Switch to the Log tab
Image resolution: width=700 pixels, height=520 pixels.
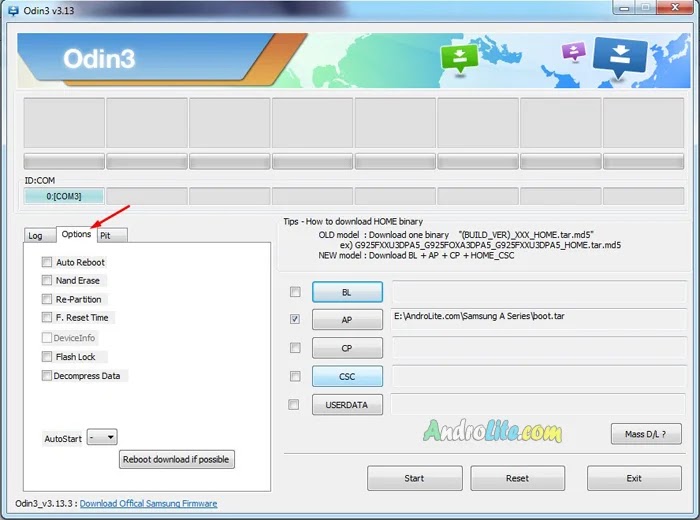[40, 236]
